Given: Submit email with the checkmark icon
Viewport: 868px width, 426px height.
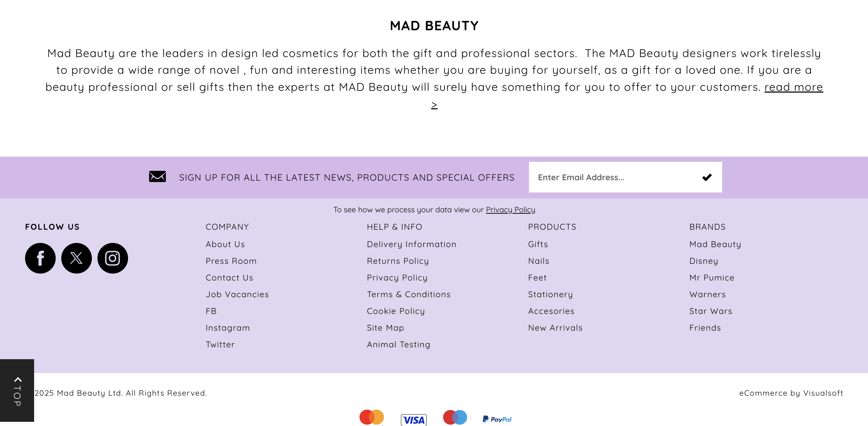Looking at the screenshot, I should [707, 177].
